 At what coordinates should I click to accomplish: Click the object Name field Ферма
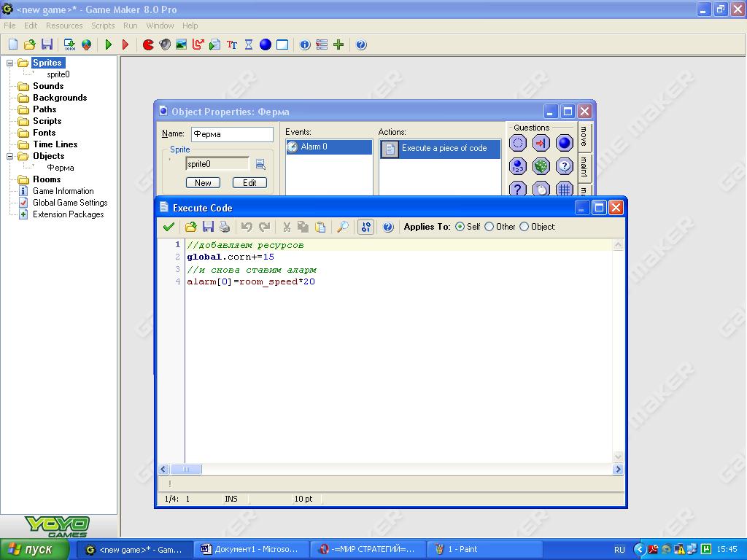(232, 134)
